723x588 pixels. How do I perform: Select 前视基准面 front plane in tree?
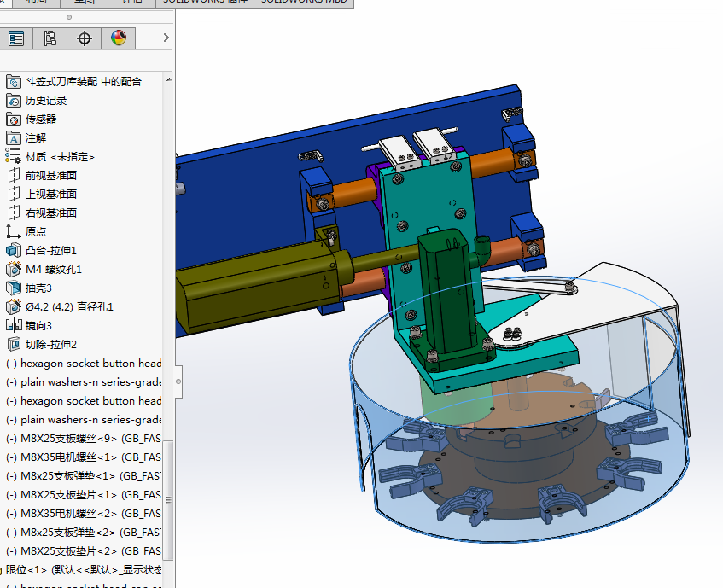click(51, 176)
